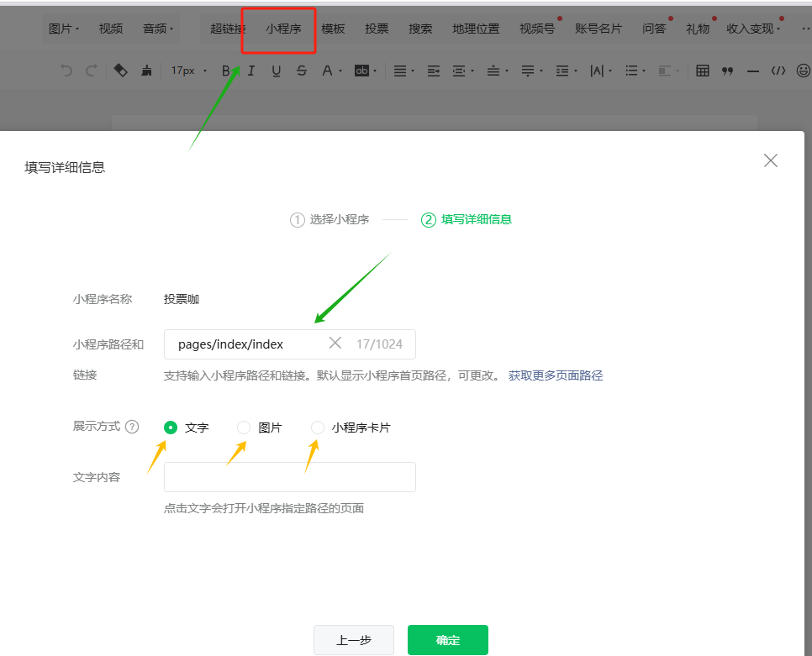The width and height of the screenshot is (812, 656).
Task: Expand the bullet list dropdown arrow
Action: coord(644,71)
